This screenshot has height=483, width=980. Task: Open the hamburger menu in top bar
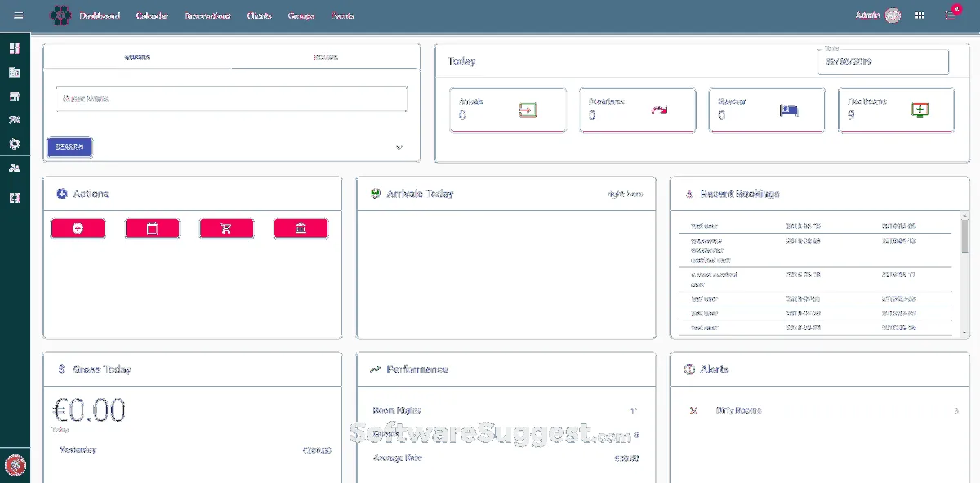click(19, 16)
